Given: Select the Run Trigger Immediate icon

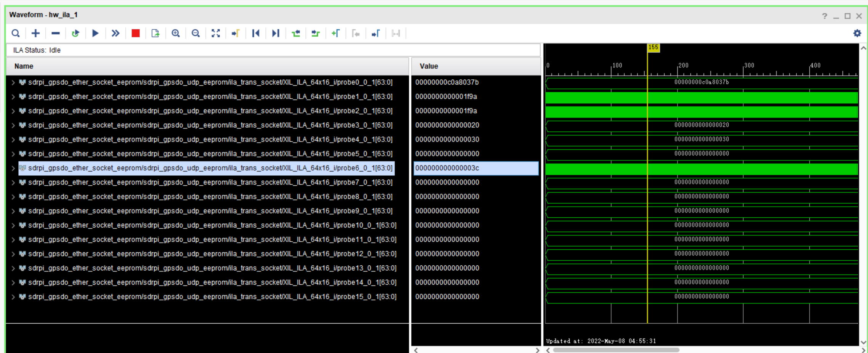Looking at the screenshot, I should 115,33.
